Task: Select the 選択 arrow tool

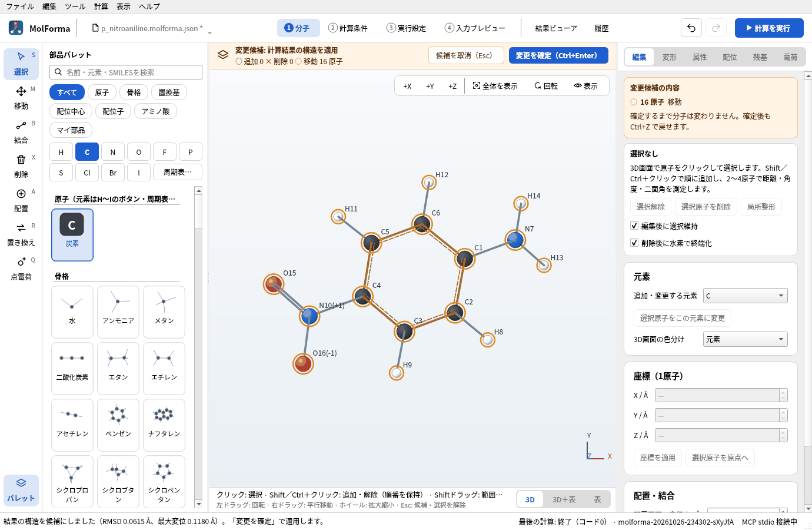Action: click(21, 64)
